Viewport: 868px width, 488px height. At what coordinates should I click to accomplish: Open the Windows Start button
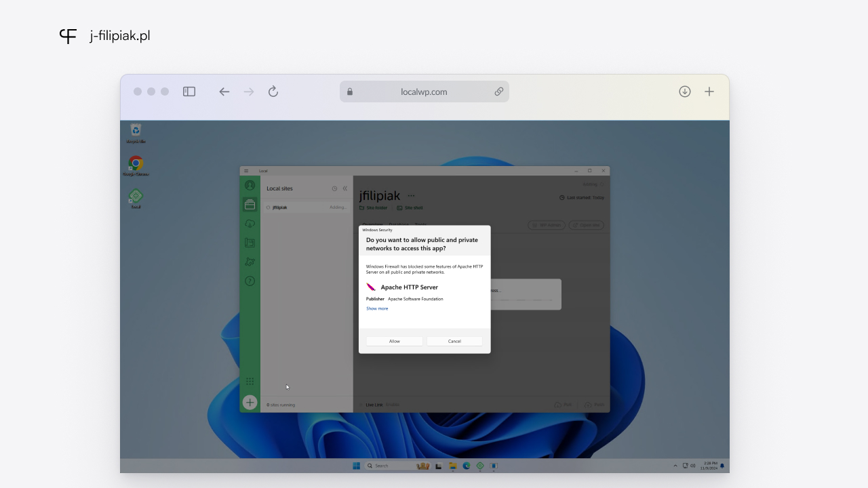pos(357,466)
